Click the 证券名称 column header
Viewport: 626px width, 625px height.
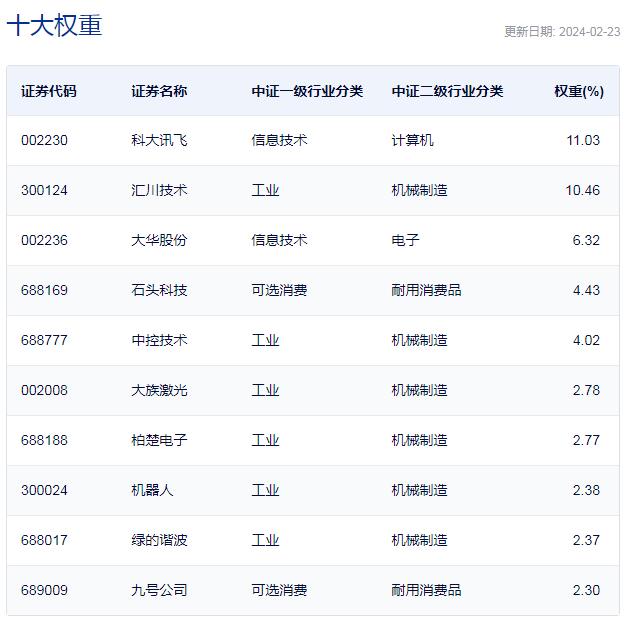click(x=159, y=91)
